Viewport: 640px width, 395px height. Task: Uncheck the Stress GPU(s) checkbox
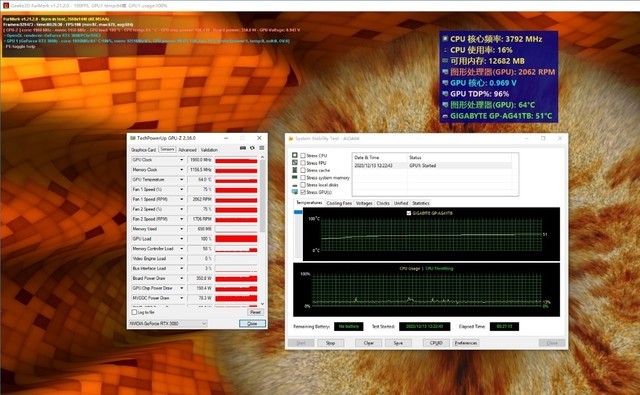click(303, 192)
